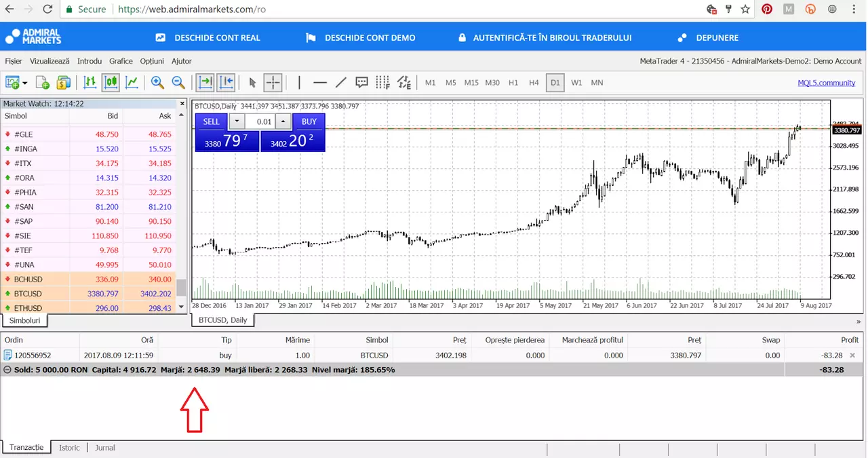The image size is (868, 458).
Task: Select the equidistant channel tool
Action: pos(404,83)
